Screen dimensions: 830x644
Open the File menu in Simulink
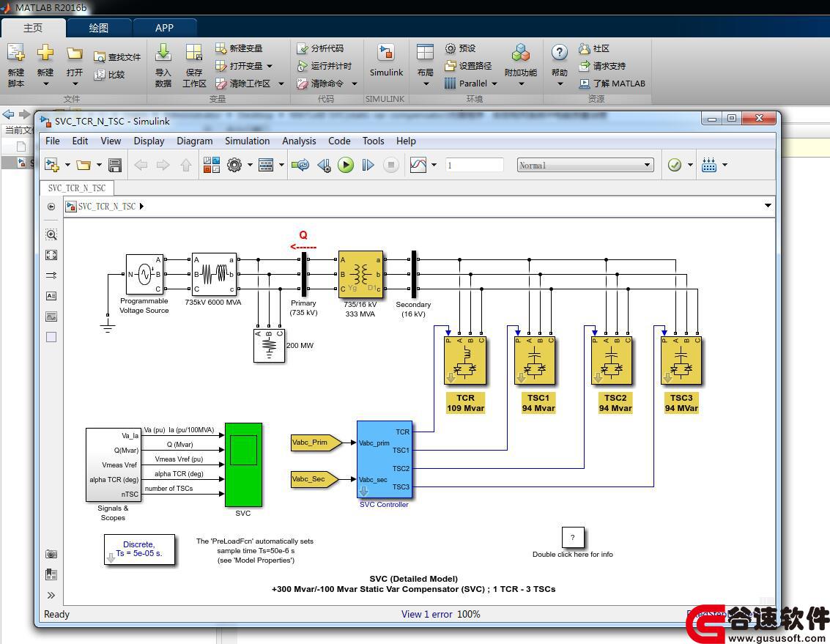coord(53,141)
